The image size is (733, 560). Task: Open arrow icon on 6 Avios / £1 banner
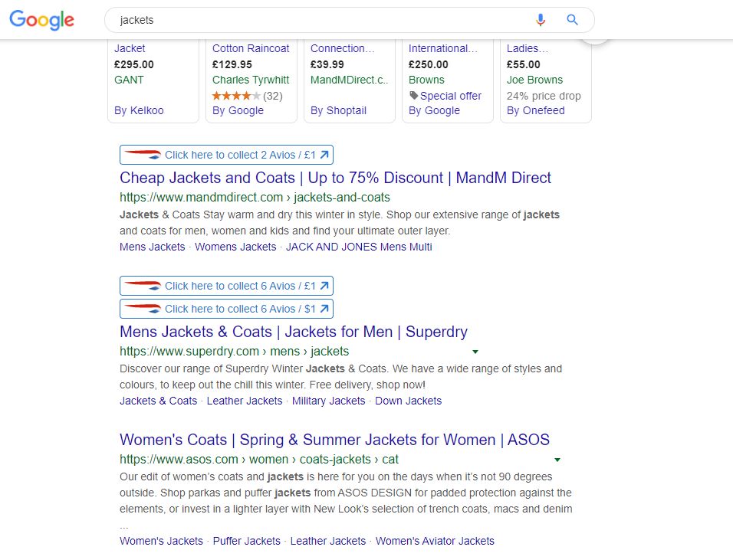(x=324, y=286)
